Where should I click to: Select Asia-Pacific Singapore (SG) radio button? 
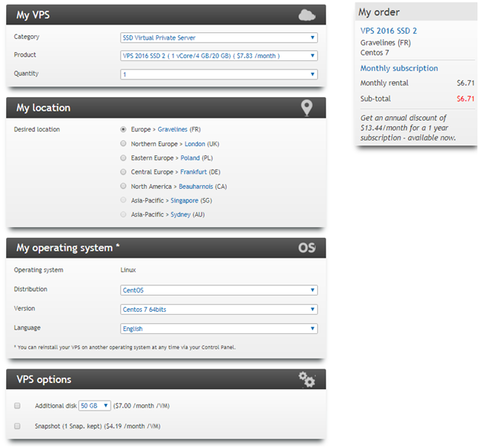click(x=123, y=200)
